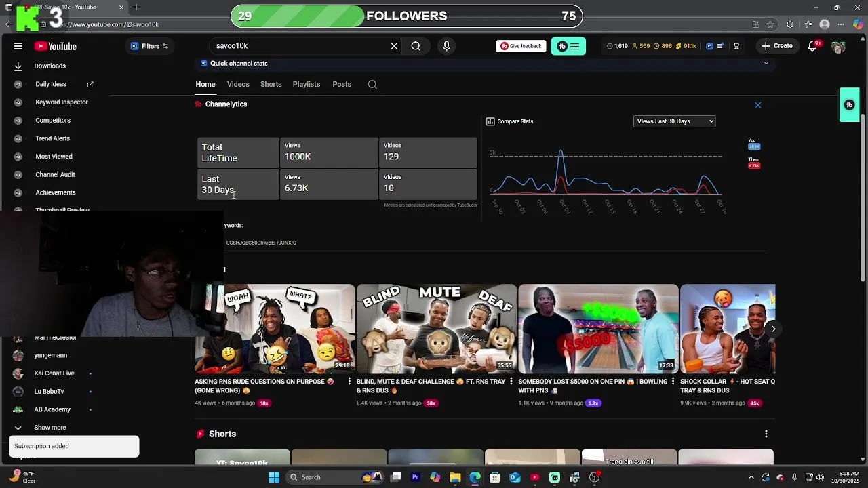Open the Shock Collar Hot Seat thumbnail
Viewport: 868px width, 488px height.
pyautogui.click(x=728, y=329)
